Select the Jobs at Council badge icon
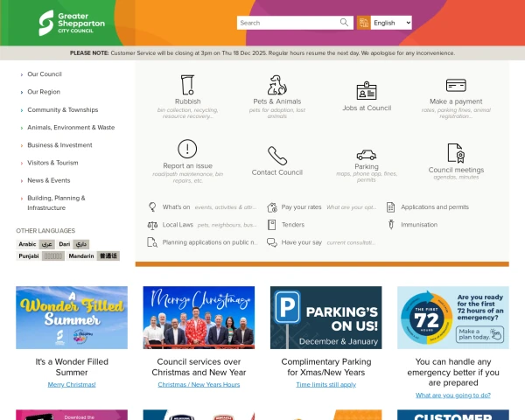 click(367, 91)
